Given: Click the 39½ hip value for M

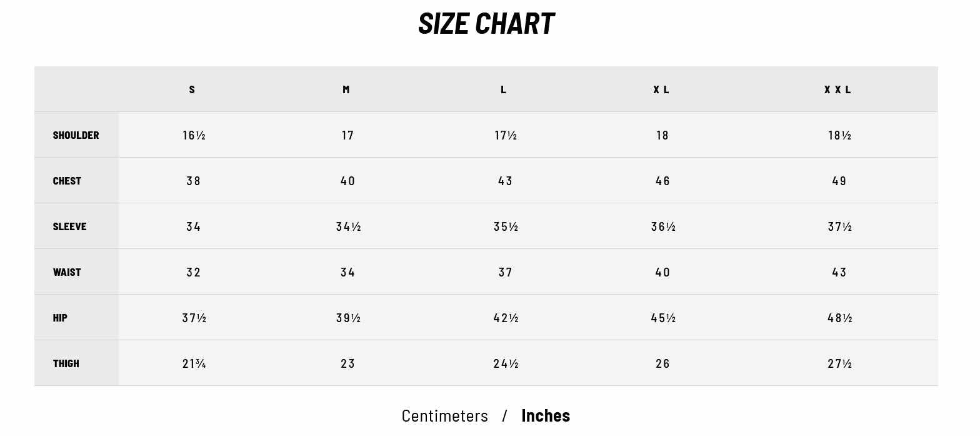Looking at the screenshot, I should click(348, 318).
